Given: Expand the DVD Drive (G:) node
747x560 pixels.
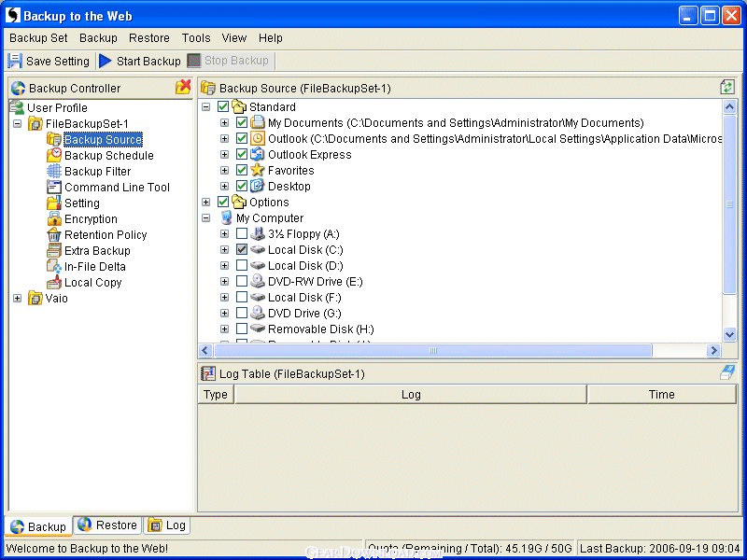Looking at the screenshot, I should pyautogui.click(x=224, y=314).
